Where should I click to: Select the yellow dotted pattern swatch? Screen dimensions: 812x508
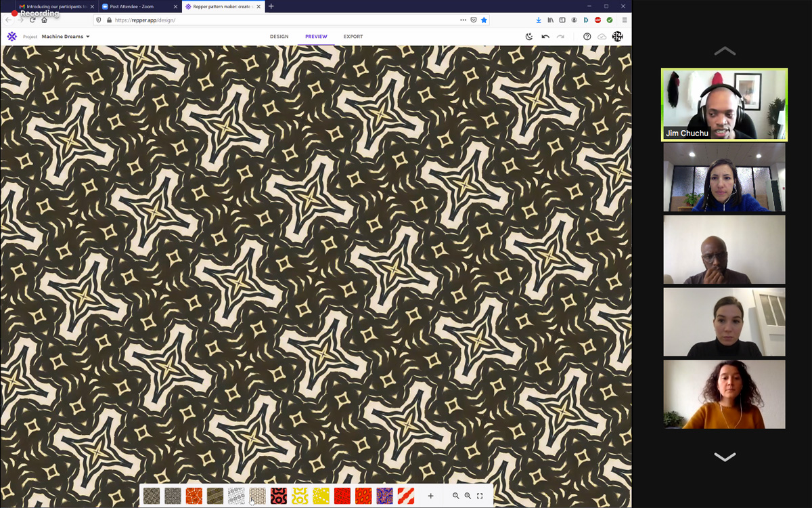click(321, 496)
